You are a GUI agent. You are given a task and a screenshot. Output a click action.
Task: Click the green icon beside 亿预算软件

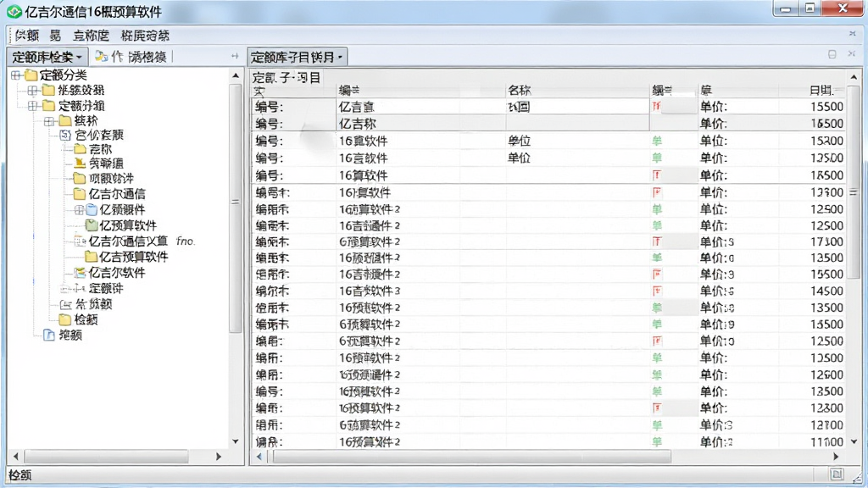(x=92, y=225)
